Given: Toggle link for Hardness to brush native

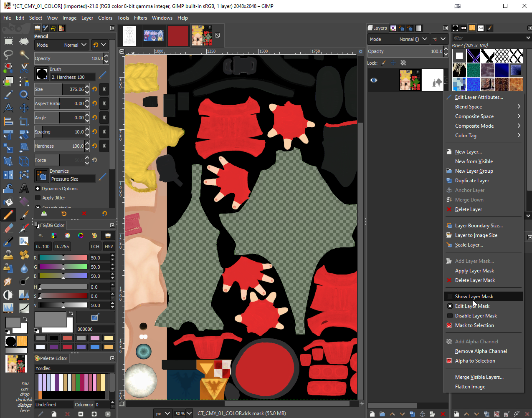Looking at the screenshot, I should click(x=104, y=146).
